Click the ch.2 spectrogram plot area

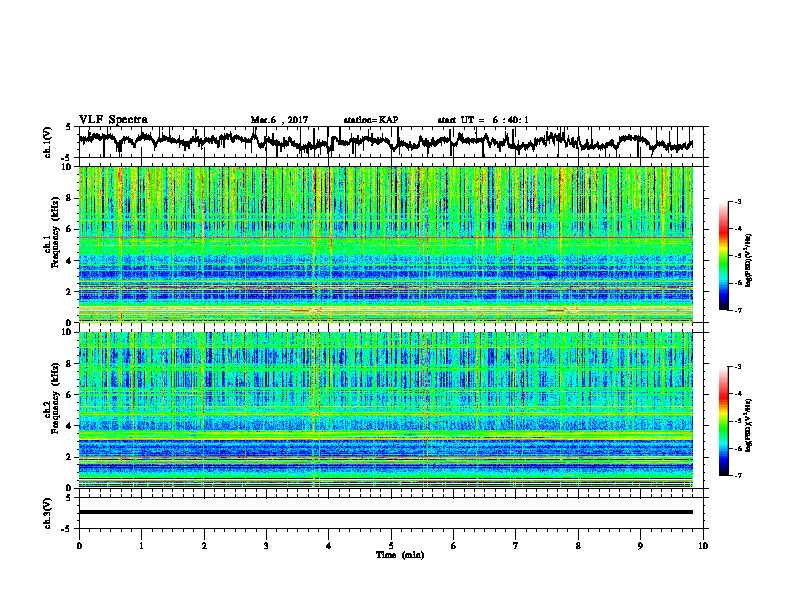pyautogui.click(x=386, y=410)
